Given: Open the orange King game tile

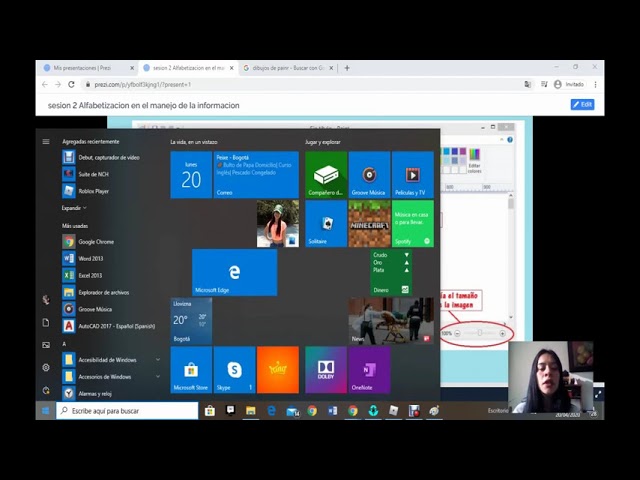Looking at the screenshot, I should 278,370.
